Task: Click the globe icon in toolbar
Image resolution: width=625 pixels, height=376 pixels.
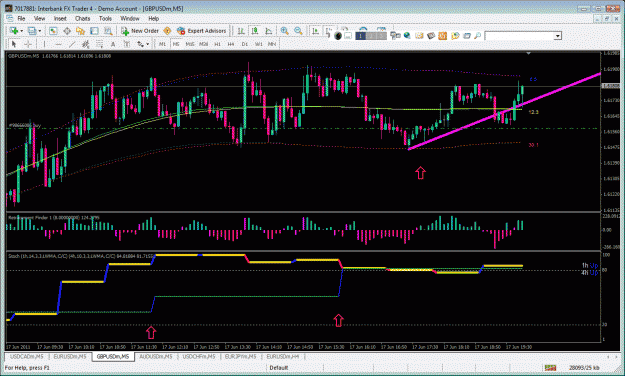Action: pyautogui.click(x=407, y=35)
